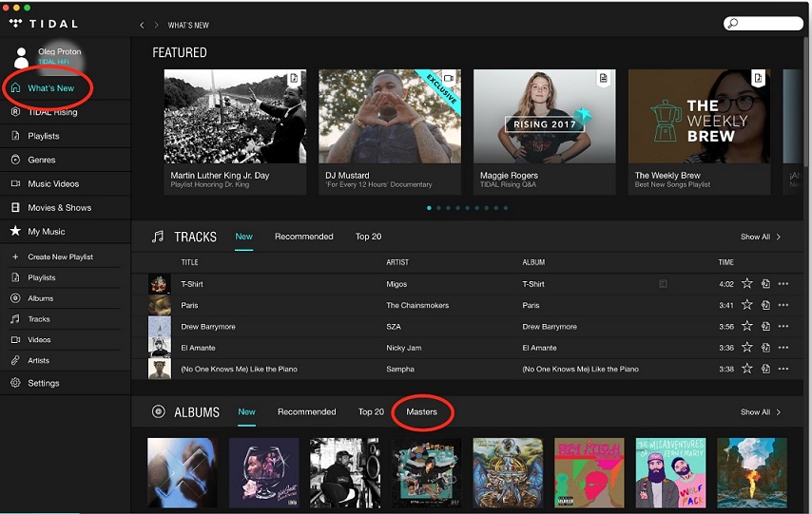Favorite Drew Barrymore track with star
Viewport: 812px width, 514px height.
click(x=746, y=326)
